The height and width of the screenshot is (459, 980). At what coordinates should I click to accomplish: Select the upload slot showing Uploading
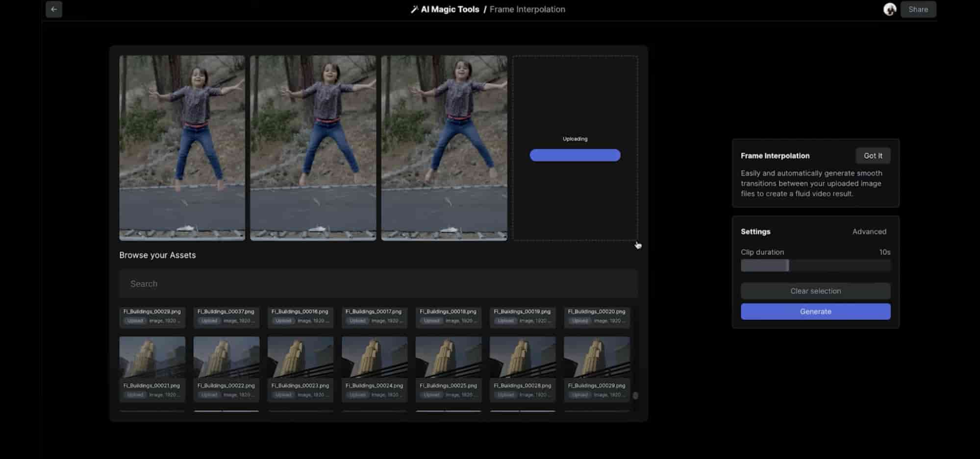tap(575, 148)
